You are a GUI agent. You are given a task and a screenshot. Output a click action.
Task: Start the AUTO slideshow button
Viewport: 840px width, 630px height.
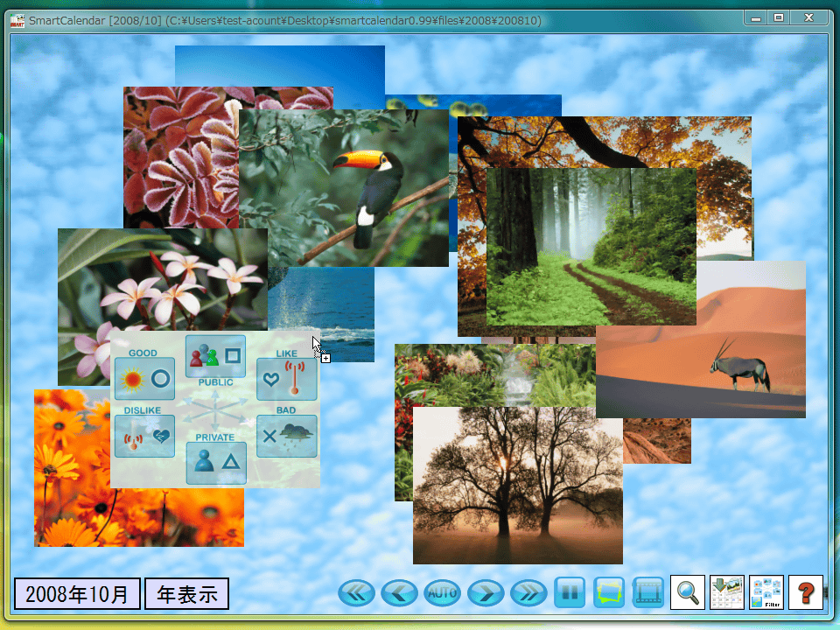[x=442, y=593]
